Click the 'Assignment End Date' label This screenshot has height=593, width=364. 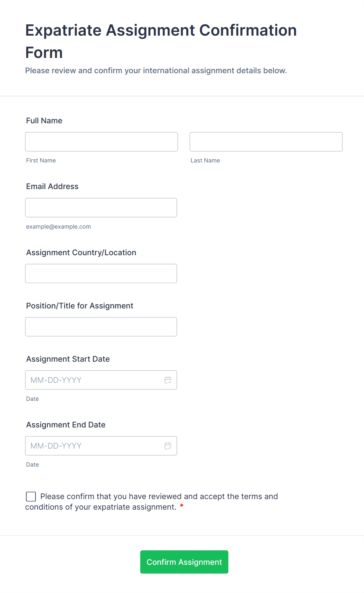(66, 425)
